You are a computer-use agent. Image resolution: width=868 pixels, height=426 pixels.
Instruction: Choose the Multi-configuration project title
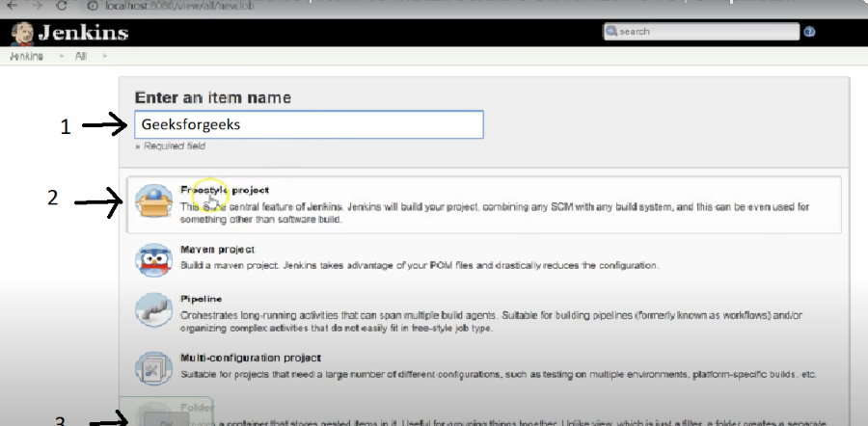pos(251,358)
